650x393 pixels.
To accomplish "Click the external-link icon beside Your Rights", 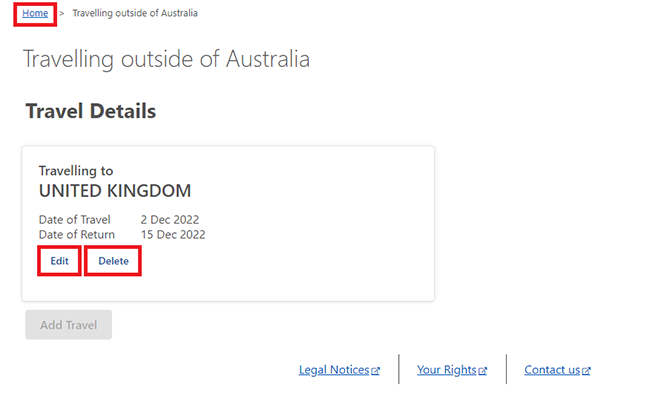I will 483,371.
